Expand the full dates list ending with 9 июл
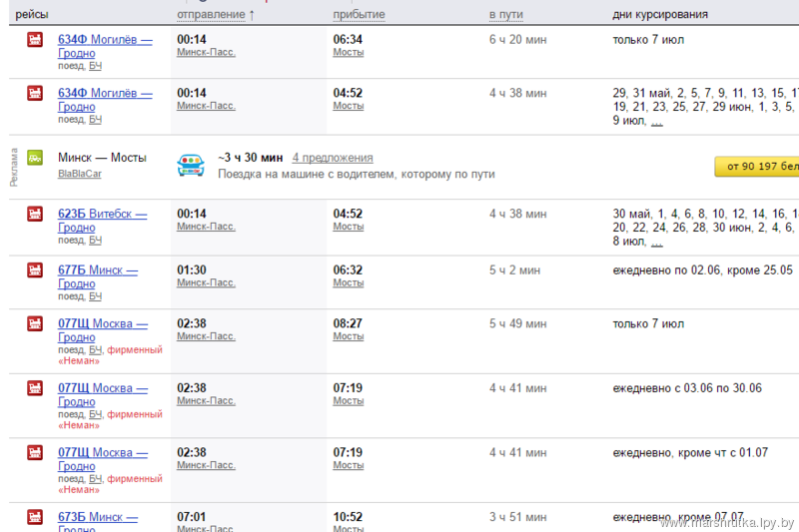This screenshot has width=799, height=532. 656,122
